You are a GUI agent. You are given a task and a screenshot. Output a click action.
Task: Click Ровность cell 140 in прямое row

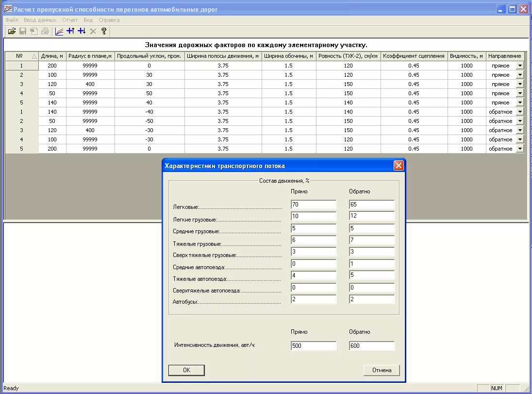pyautogui.click(x=349, y=102)
